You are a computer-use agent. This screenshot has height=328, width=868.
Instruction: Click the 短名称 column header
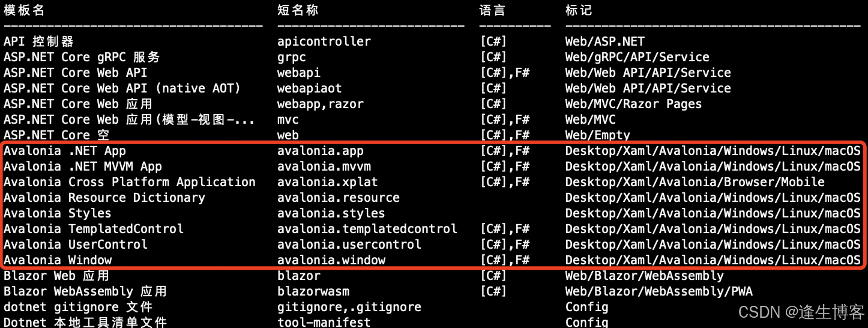click(298, 10)
